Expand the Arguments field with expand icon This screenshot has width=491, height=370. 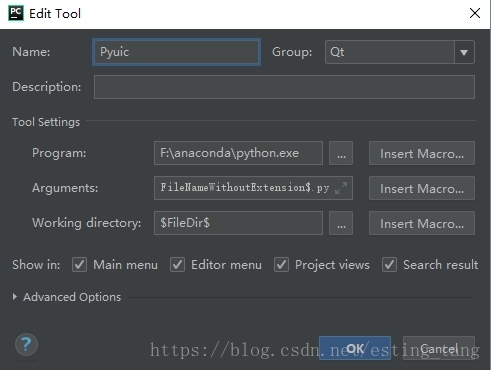click(x=341, y=188)
